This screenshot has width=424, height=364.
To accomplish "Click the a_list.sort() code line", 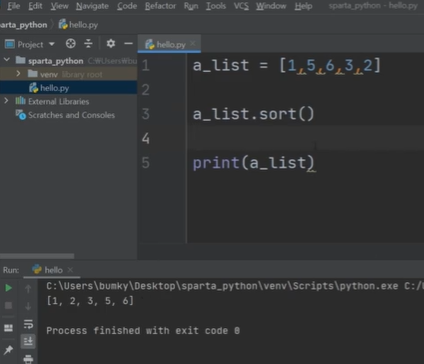I will [x=253, y=114].
